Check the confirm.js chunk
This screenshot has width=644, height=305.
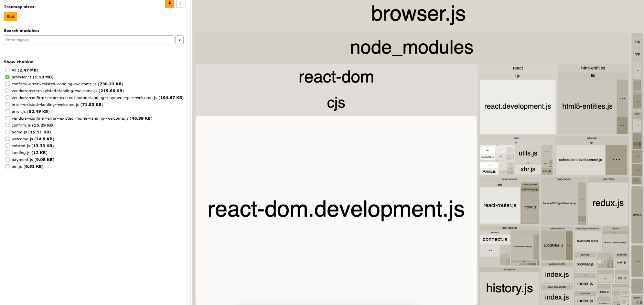[7, 125]
